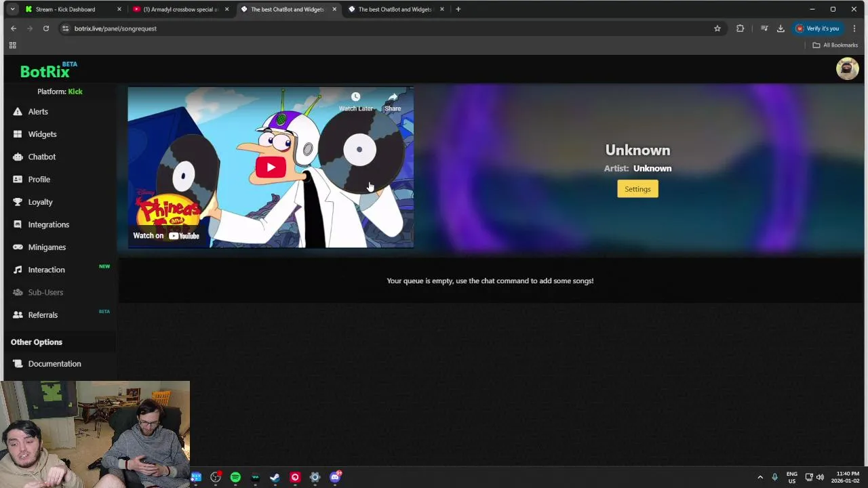The height and width of the screenshot is (488, 868).
Task: Click the BotRix BETA logo
Action: coord(48,70)
